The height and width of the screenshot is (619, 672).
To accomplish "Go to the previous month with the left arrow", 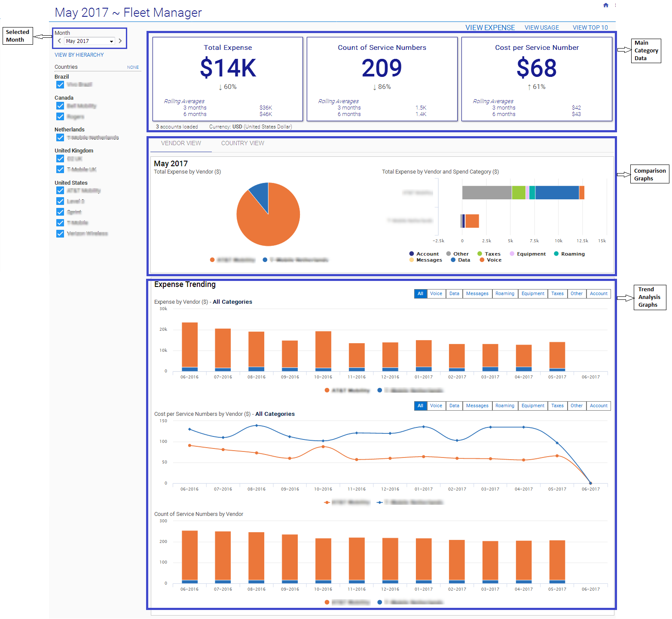I will (59, 41).
